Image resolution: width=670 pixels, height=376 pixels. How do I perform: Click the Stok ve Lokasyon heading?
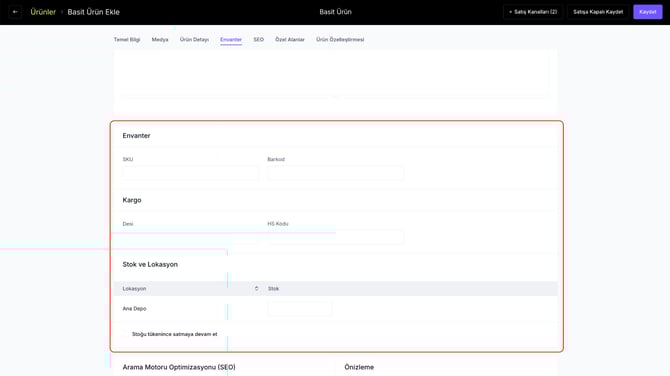[x=150, y=264]
